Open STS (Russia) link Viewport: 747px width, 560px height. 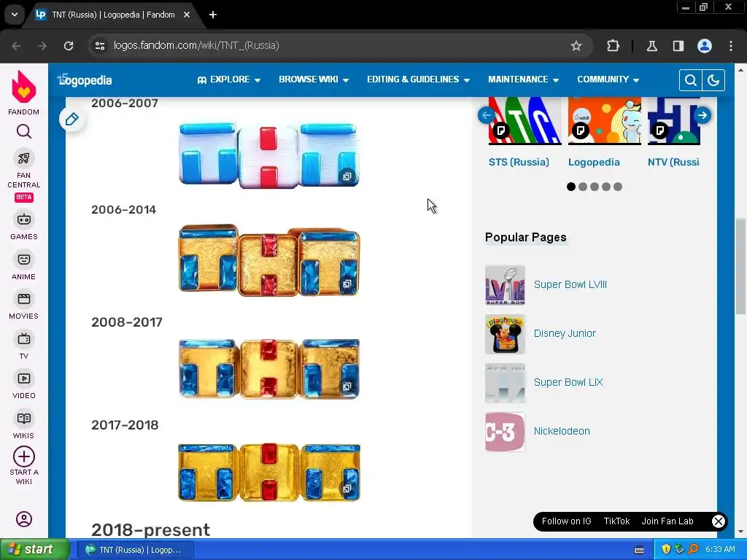point(519,162)
